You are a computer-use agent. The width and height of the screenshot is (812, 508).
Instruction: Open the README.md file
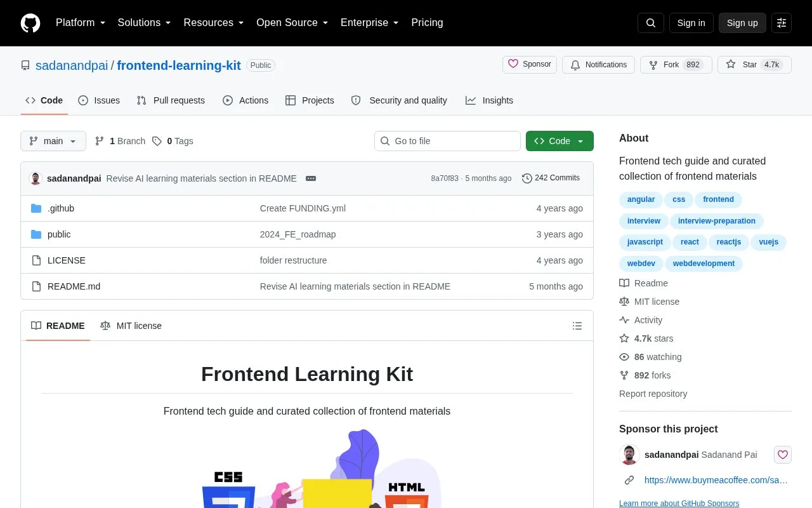[74, 286]
